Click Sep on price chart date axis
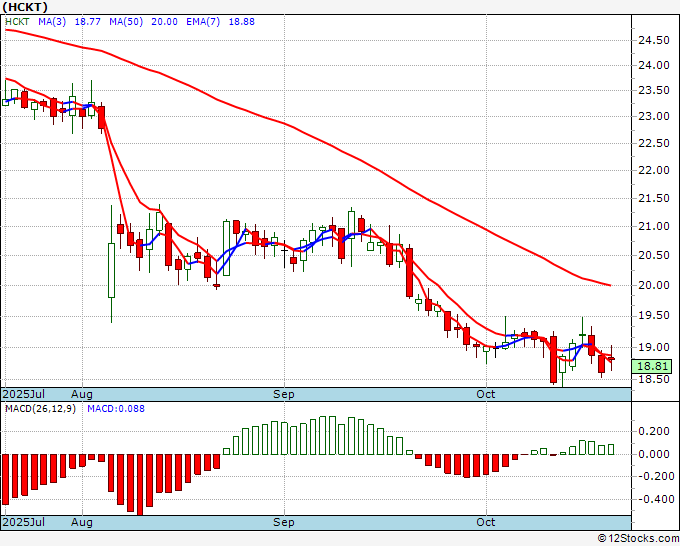 [284, 394]
